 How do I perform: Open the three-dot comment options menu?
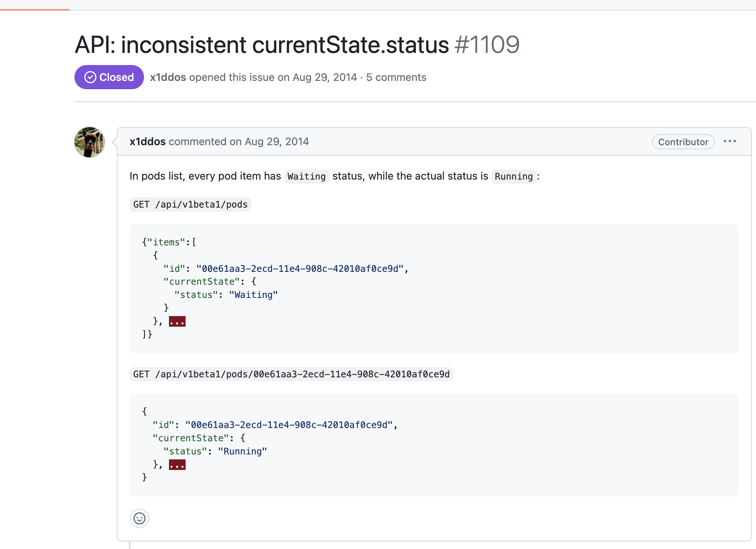730,141
